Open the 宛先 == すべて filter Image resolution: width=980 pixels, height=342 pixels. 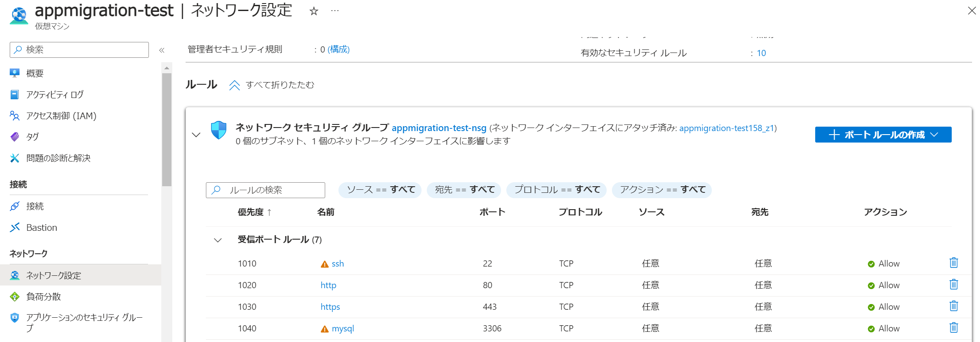(464, 190)
